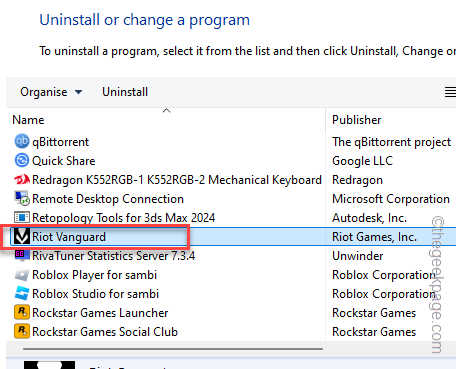Click The qBittorrent project publisher cell
456x369 pixels.
coord(391,142)
